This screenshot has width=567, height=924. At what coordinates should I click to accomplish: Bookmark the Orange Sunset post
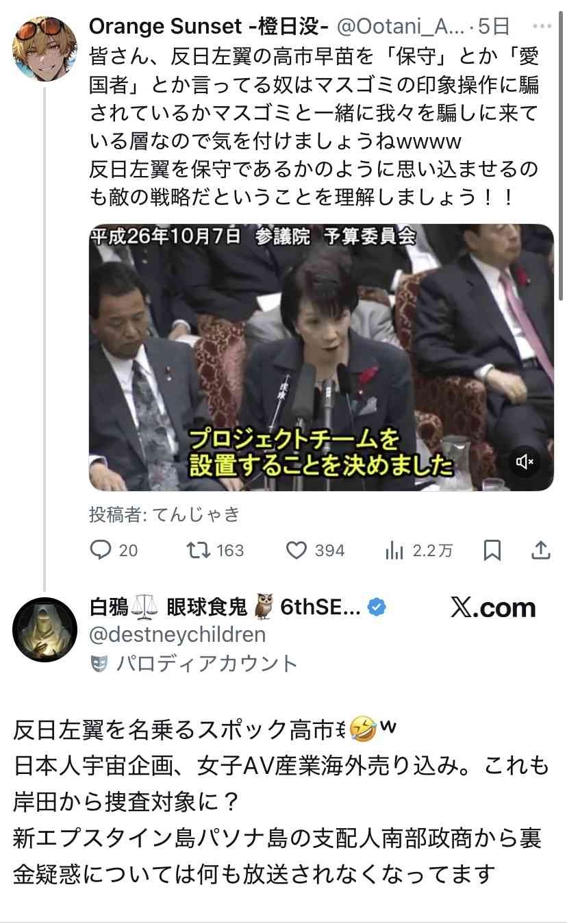tap(492, 550)
